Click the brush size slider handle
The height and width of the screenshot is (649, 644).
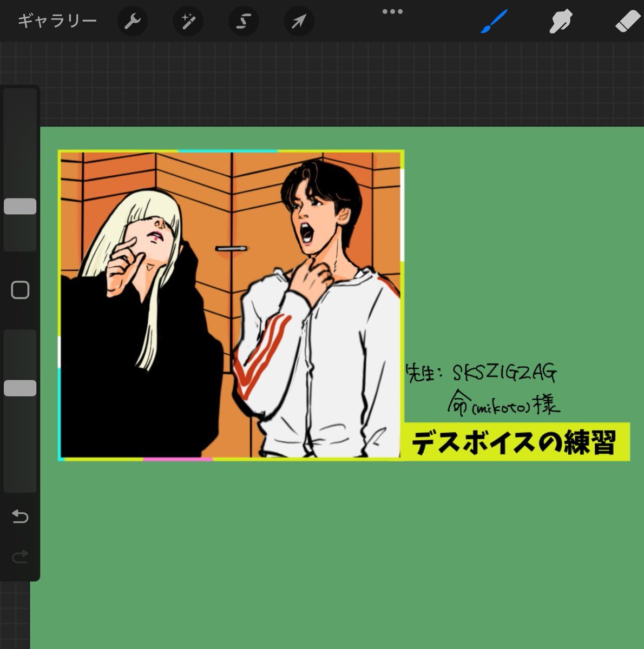tap(20, 206)
